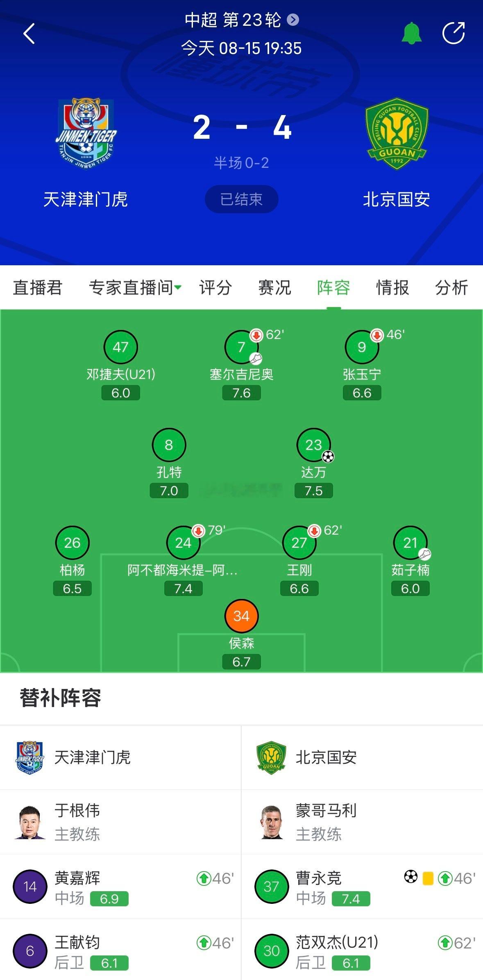Switch to the 评分 tab
The height and width of the screenshot is (980, 483).
[x=215, y=287]
